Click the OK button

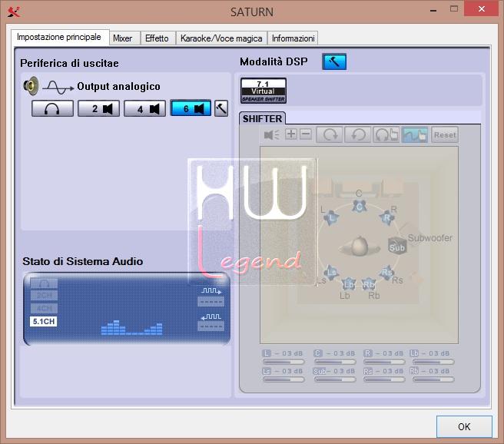click(464, 426)
